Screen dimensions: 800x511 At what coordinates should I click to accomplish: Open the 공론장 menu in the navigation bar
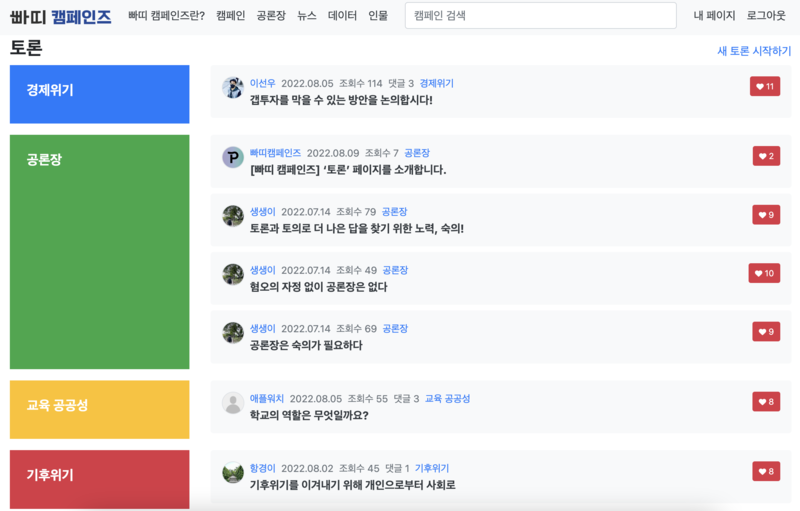[x=271, y=16]
